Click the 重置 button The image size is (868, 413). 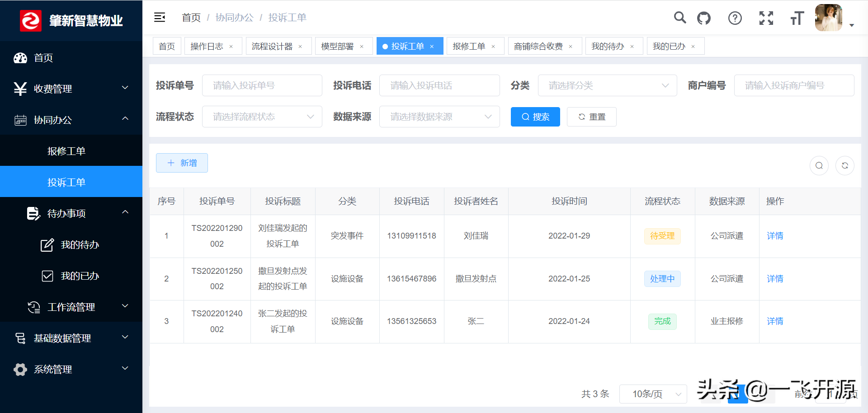coord(591,117)
